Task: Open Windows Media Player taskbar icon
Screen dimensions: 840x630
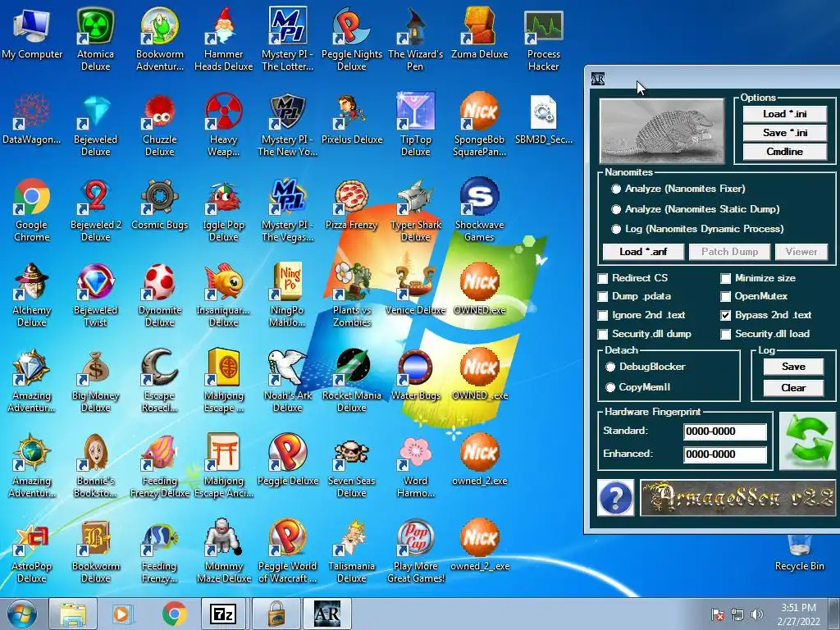Action: pyautogui.click(x=122, y=614)
